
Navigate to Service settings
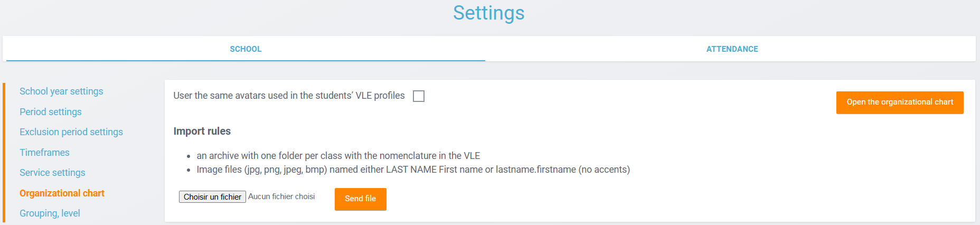tap(52, 173)
